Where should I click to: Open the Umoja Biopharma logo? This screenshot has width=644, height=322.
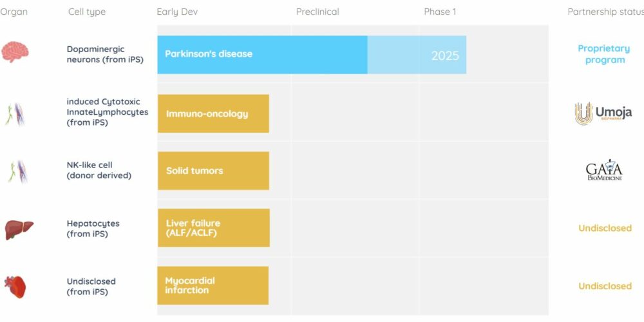point(603,113)
